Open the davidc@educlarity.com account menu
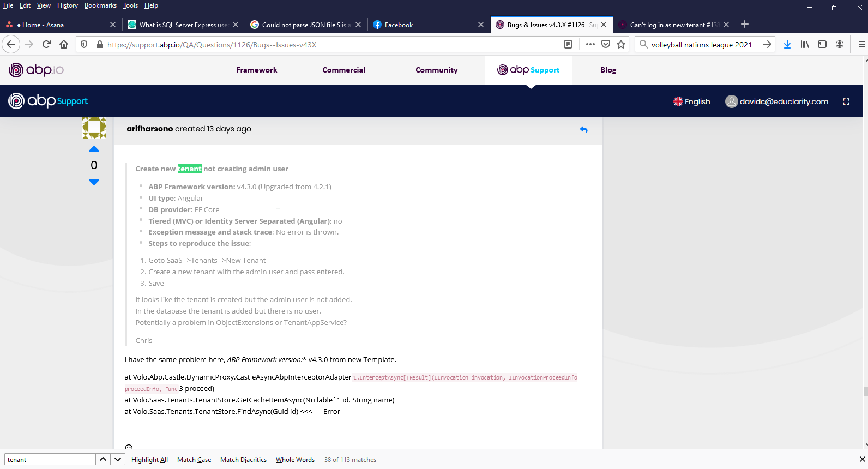 tap(776, 101)
